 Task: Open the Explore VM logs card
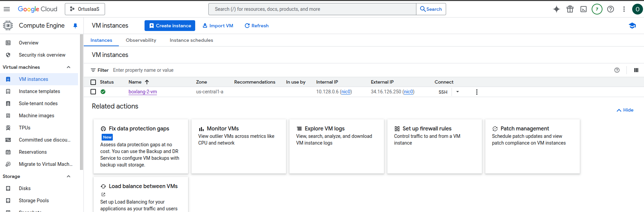tap(337, 147)
